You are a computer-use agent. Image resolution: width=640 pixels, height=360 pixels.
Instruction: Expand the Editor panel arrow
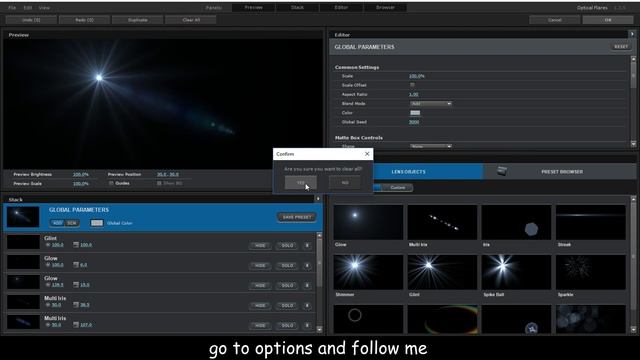coord(633,34)
